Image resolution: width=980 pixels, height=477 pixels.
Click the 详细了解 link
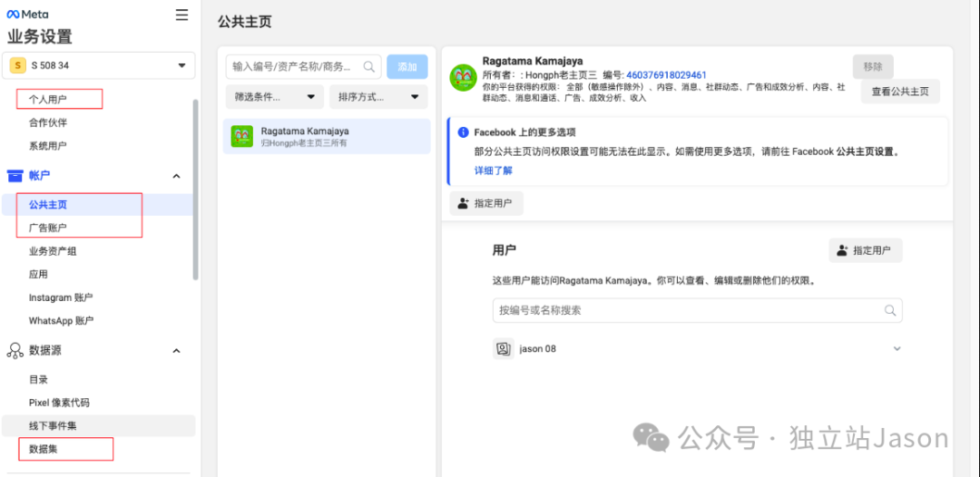(493, 170)
